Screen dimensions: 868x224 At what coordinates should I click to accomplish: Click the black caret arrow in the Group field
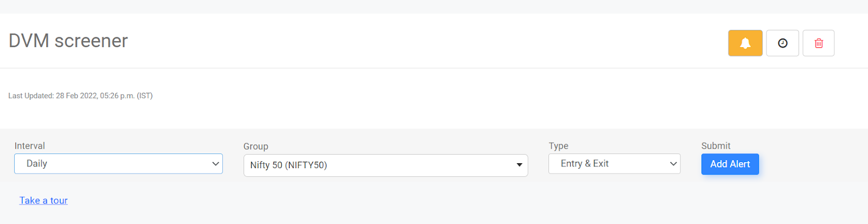(x=519, y=165)
